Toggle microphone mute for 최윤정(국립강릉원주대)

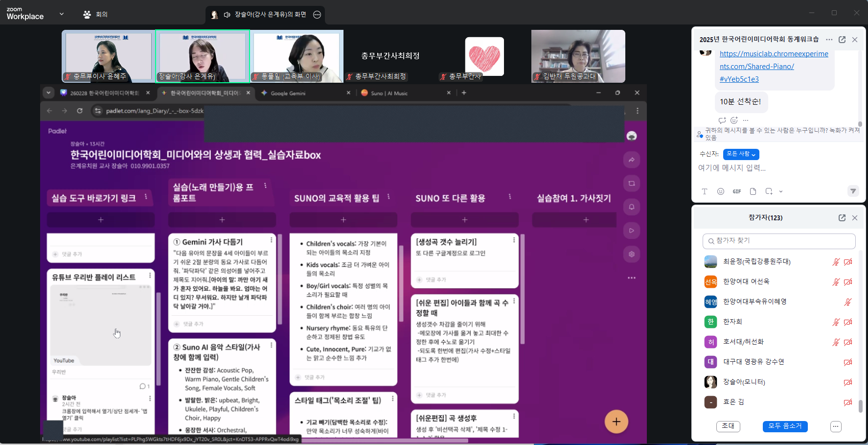836,262
